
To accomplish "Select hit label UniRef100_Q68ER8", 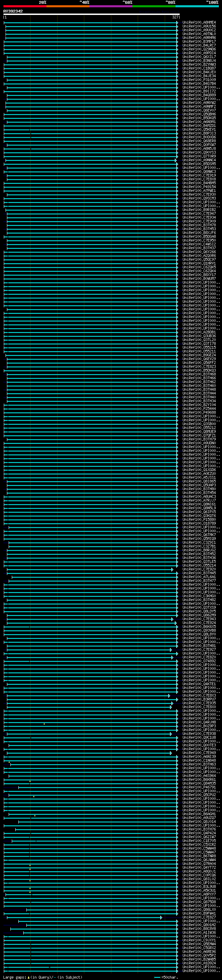I will click(199, 141).
